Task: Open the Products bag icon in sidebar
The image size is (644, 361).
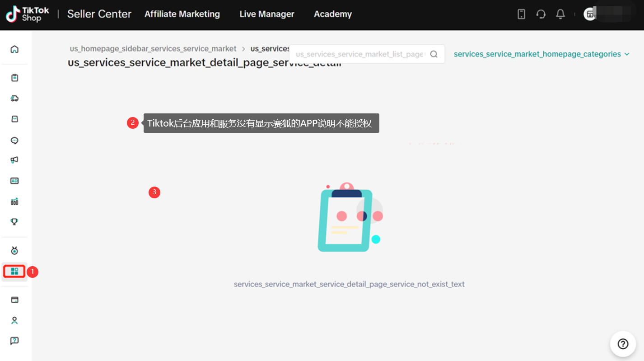Action: 14,119
